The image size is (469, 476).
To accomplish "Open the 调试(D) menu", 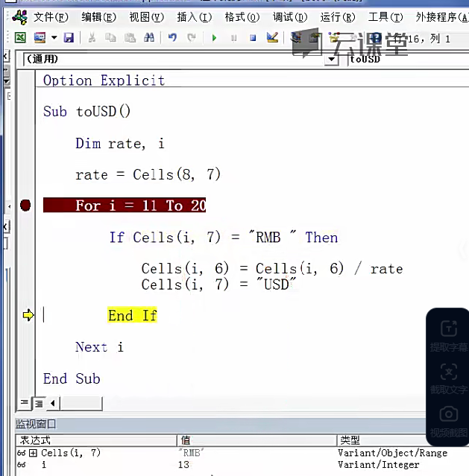I will tap(290, 17).
